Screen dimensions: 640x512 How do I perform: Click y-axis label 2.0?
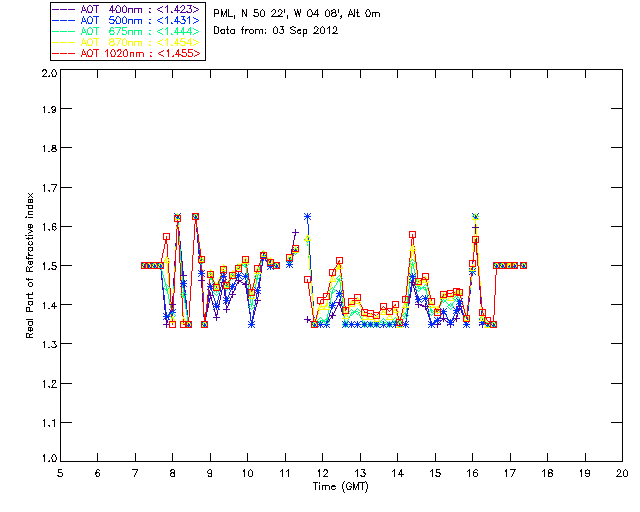click(49, 74)
